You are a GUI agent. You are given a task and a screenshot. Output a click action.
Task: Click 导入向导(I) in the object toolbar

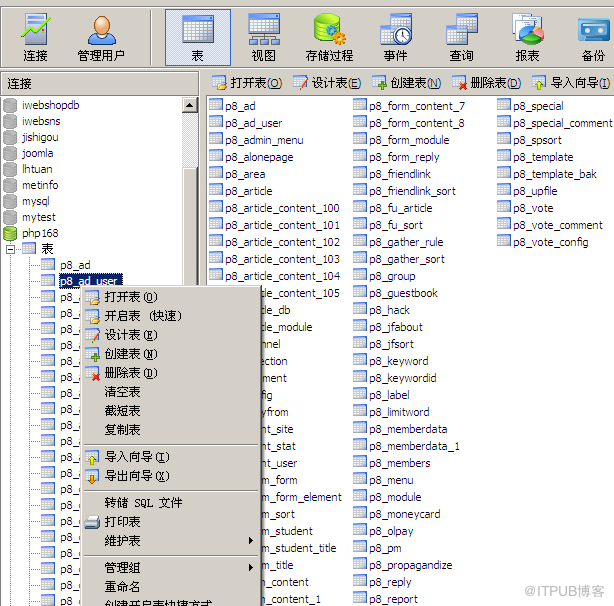571,83
